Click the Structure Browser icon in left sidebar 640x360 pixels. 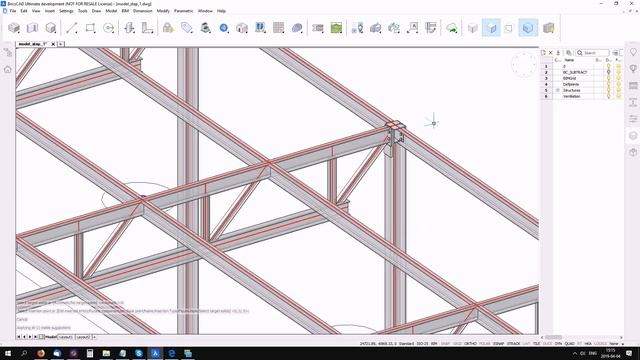[7, 52]
